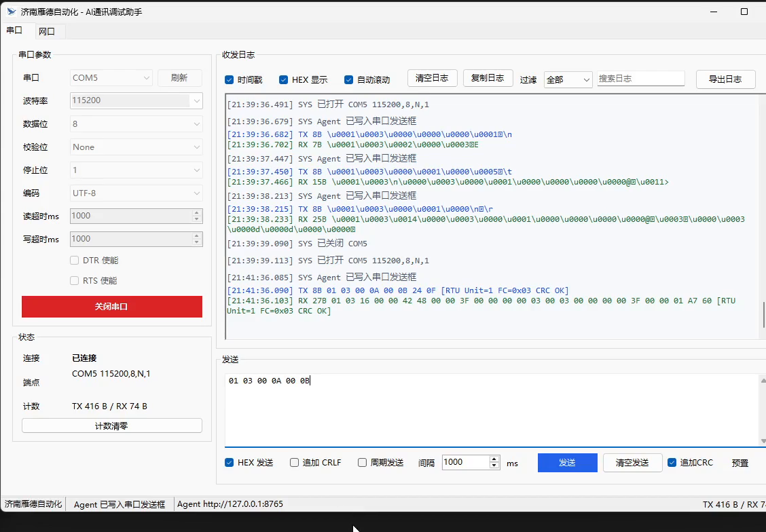Screen dimensions: 766x532
Task: Select the 串口 tab
Action: [15, 31]
